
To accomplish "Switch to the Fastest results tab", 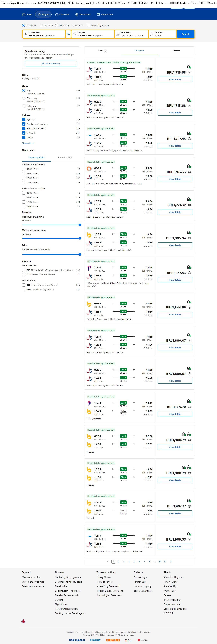I will pyautogui.click(x=176, y=51).
